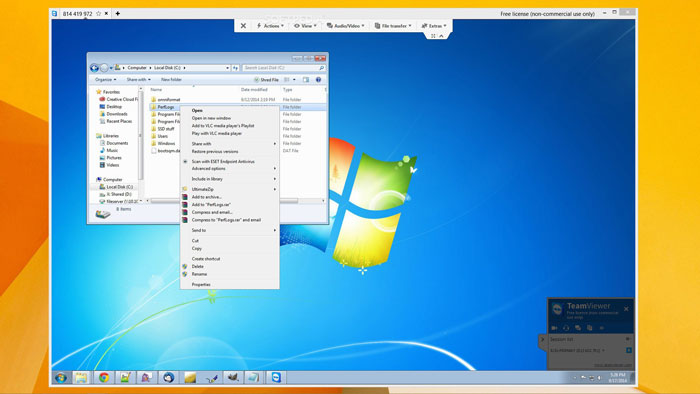Select the omniformat folder
This screenshot has width=700, height=394.
[x=168, y=100]
